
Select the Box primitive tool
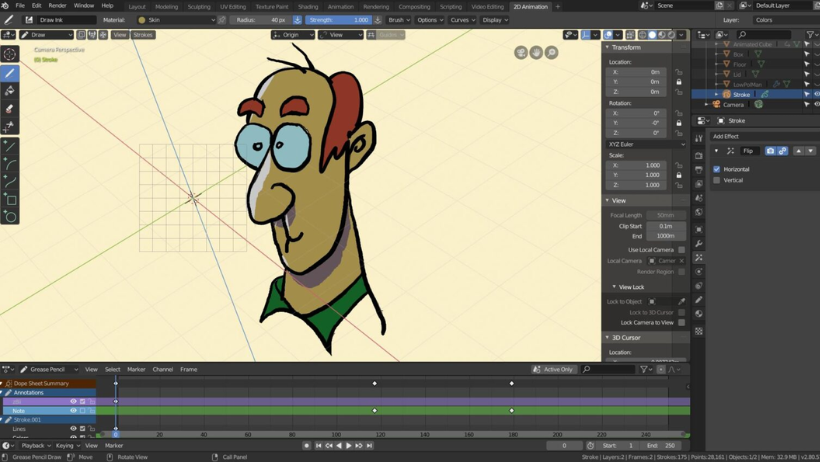pyautogui.click(x=9, y=199)
